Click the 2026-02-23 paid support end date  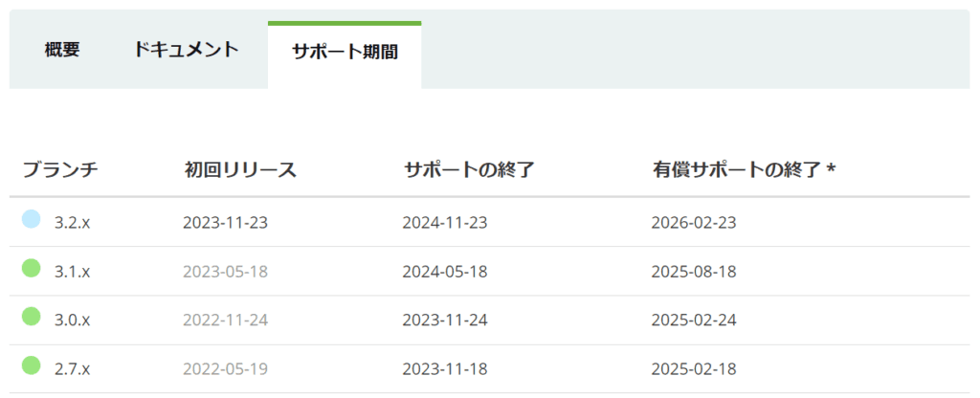pos(694,223)
